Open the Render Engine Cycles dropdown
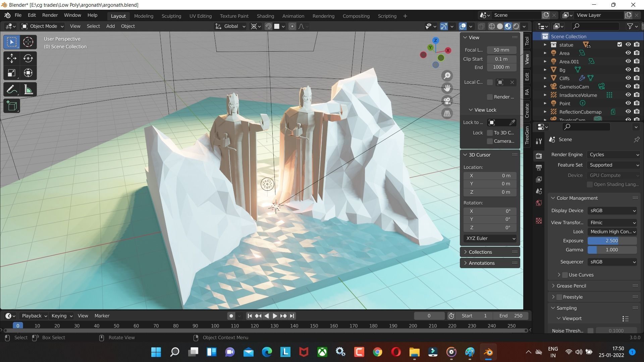Screen dimensions: 644x362 (x=614, y=155)
